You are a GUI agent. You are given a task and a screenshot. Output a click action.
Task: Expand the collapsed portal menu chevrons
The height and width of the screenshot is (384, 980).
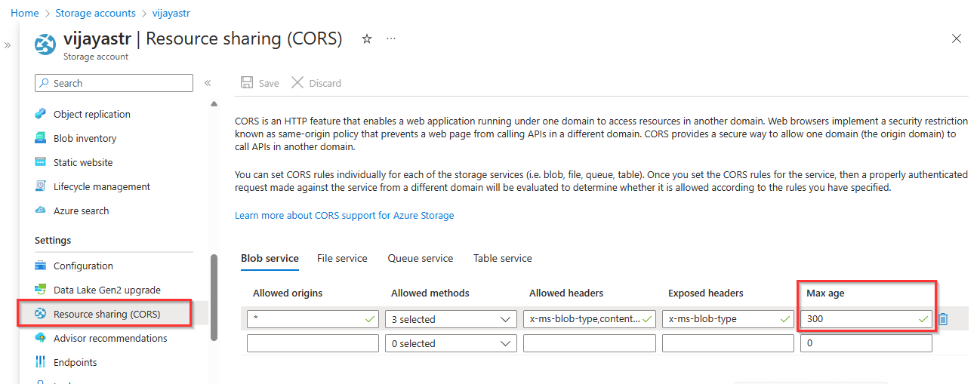point(8,45)
